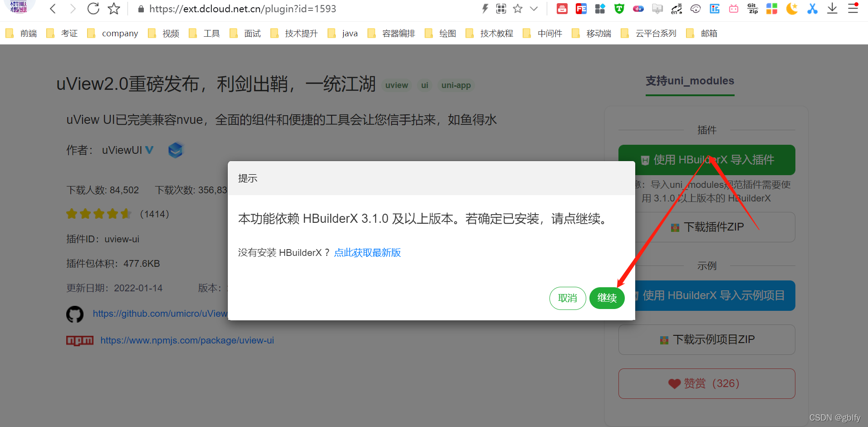The height and width of the screenshot is (427, 868).
Task: Open the 点此获取最新版 link
Action: tap(367, 252)
